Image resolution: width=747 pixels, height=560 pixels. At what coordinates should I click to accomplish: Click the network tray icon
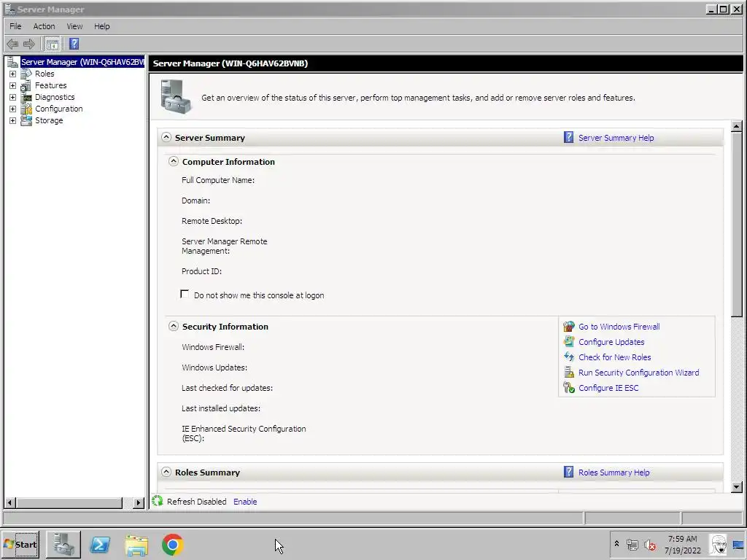(x=632, y=544)
